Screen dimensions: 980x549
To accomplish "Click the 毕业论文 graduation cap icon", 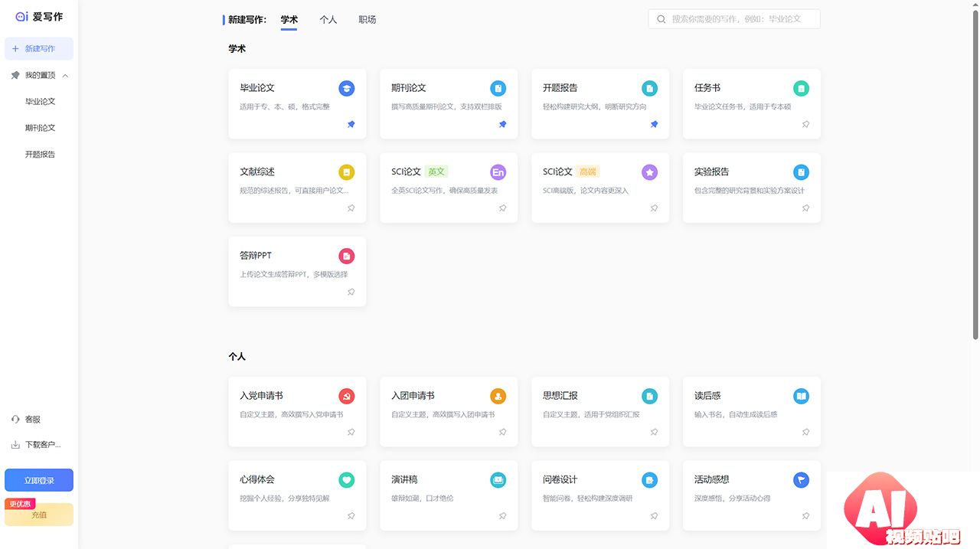I will [x=347, y=88].
